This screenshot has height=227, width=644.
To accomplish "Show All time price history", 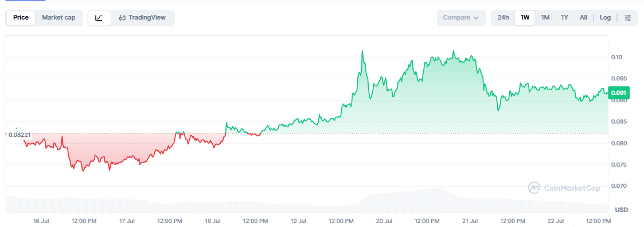I will [583, 18].
